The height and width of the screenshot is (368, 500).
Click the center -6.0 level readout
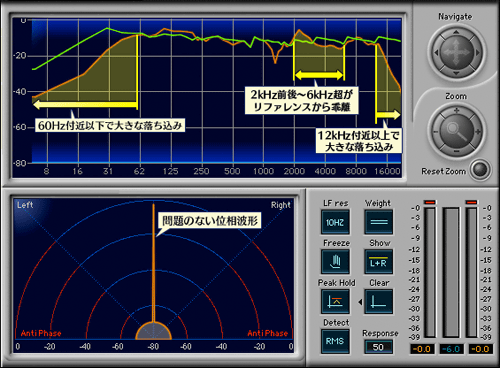(x=451, y=349)
